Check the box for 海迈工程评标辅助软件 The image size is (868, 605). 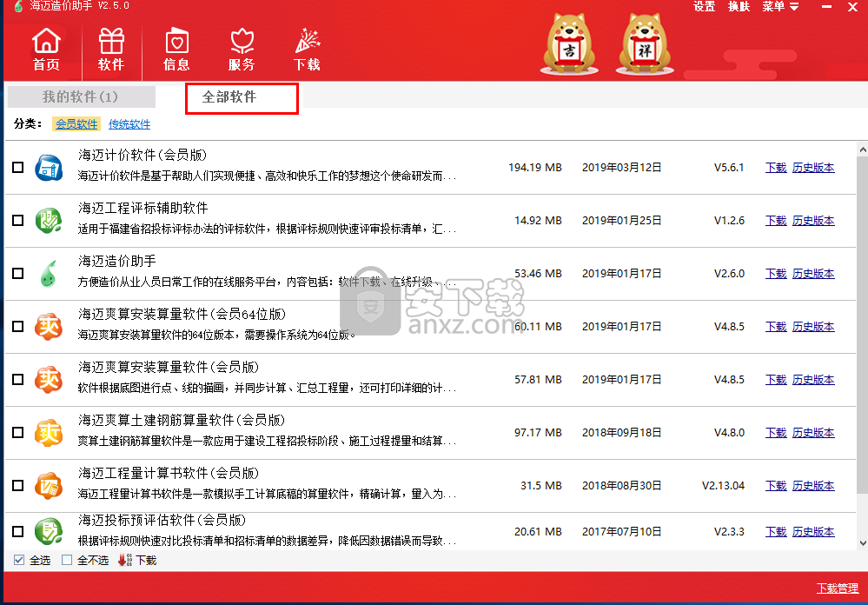pos(18,221)
